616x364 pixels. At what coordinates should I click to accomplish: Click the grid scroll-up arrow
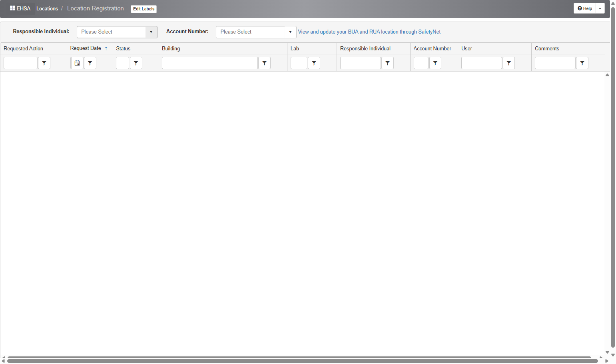coord(607,75)
